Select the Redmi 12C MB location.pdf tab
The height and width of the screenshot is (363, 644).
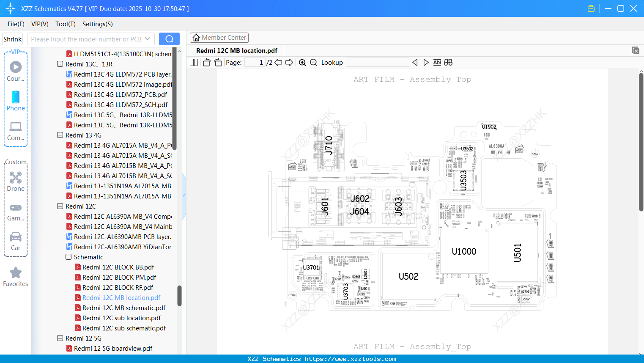point(237,51)
